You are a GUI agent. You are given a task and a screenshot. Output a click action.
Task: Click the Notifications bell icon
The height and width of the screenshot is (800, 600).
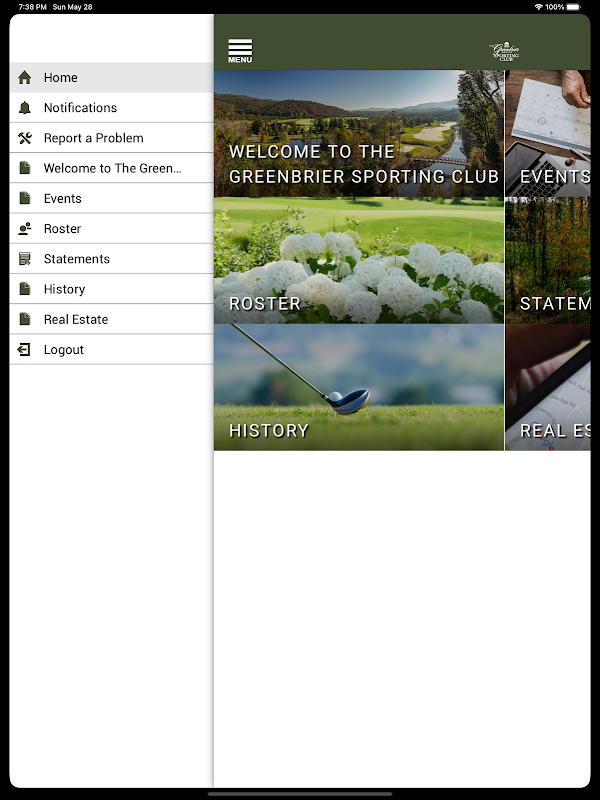click(x=24, y=108)
